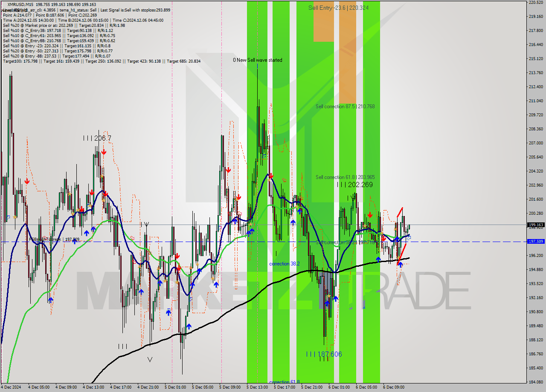Click the '4 Dec 05:00' time axis label

pos(39,387)
